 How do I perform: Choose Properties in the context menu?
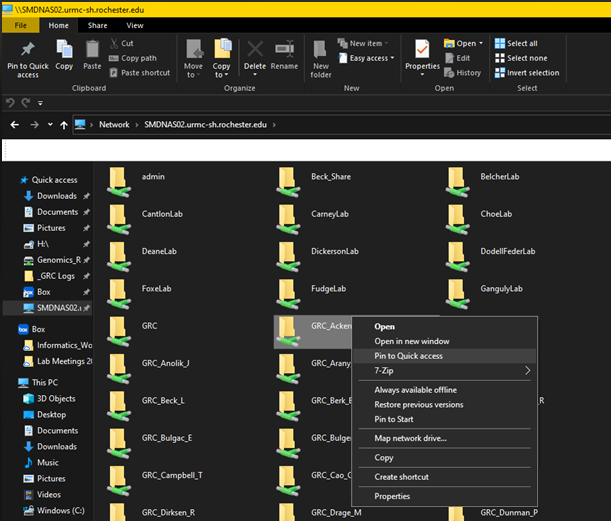click(444, 496)
